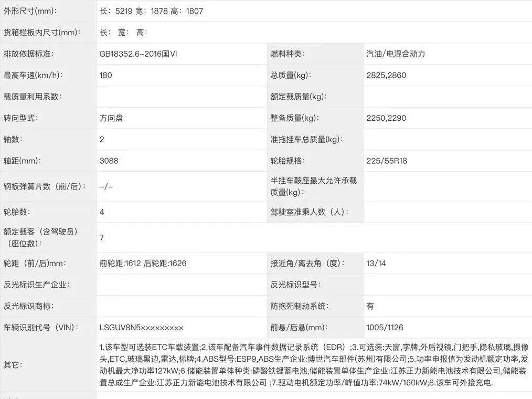This screenshot has width=532, height=399.
Task: Click the max speed value 180
Action: pos(105,75)
